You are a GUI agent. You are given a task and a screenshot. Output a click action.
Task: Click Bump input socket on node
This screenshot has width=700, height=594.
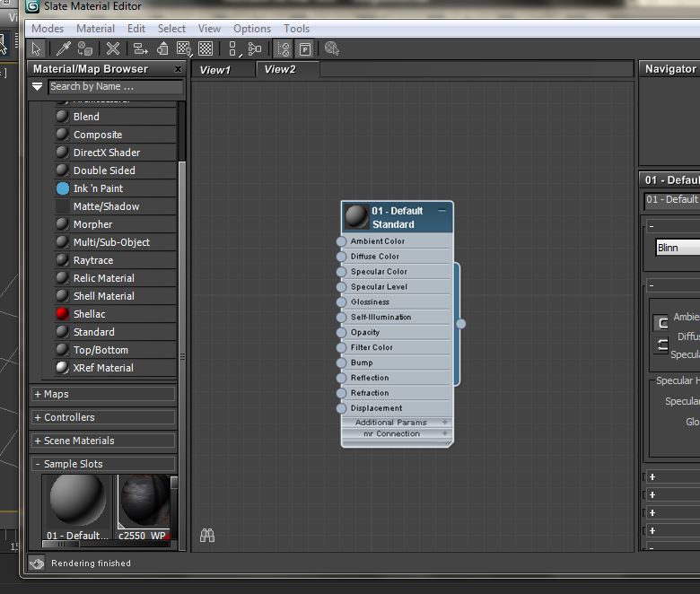tap(341, 363)
